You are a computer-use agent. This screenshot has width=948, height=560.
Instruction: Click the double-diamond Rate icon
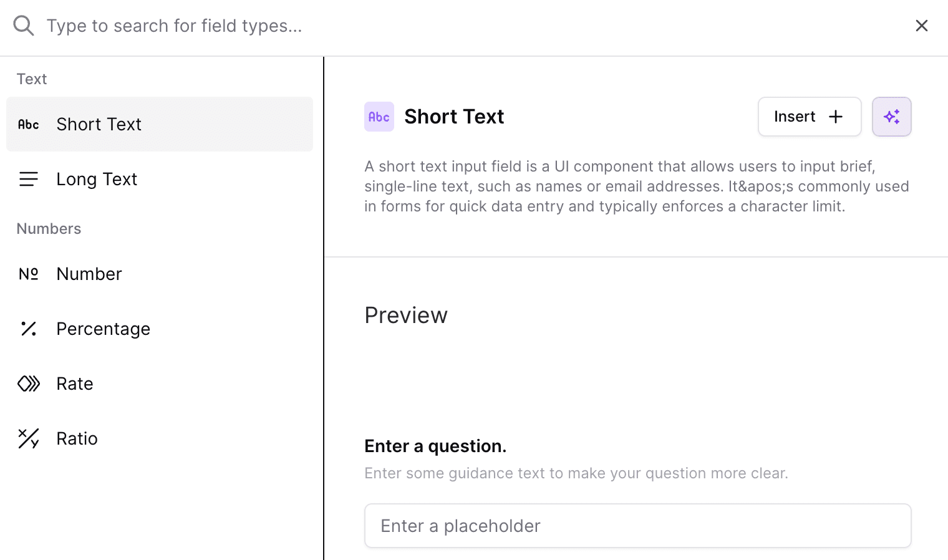pyautogui.click(x=29, y=384)
